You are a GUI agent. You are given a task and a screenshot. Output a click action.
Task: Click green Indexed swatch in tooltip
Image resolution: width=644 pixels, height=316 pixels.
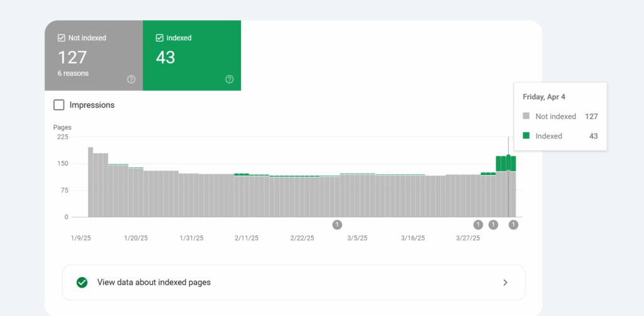[526, 136]
